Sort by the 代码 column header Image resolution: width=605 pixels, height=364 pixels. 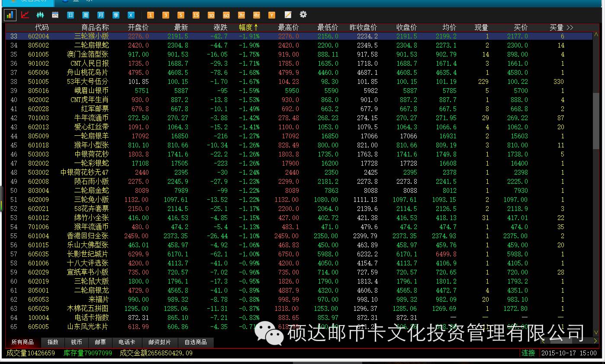(x=42, y=27)
